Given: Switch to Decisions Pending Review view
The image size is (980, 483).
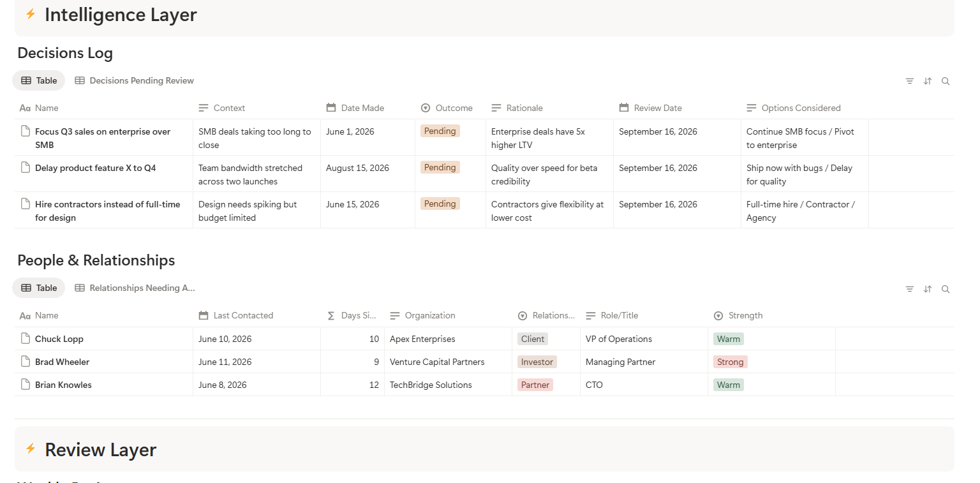Looking at the screenshot, I should point(134,80).
